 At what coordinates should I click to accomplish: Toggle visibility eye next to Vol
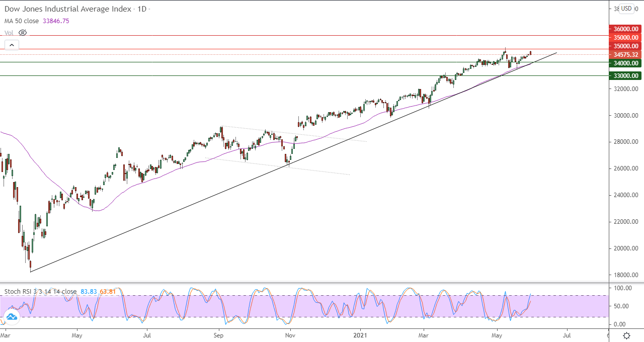[x=22, y=33]
